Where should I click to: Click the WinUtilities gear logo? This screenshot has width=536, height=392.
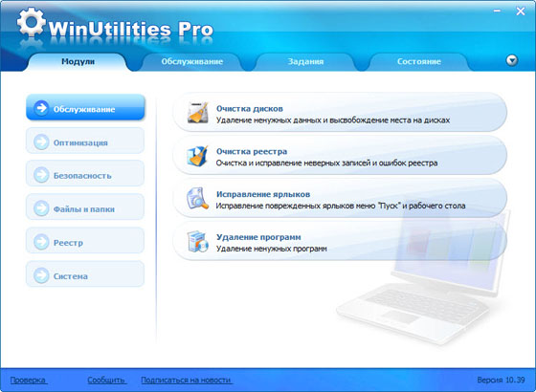tap(31, 22)
